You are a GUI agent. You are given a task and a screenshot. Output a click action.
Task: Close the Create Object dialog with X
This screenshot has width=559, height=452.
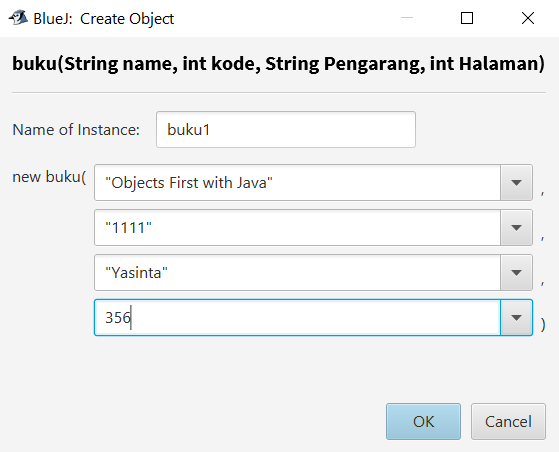pyautogui.click(x=528, y=18)
